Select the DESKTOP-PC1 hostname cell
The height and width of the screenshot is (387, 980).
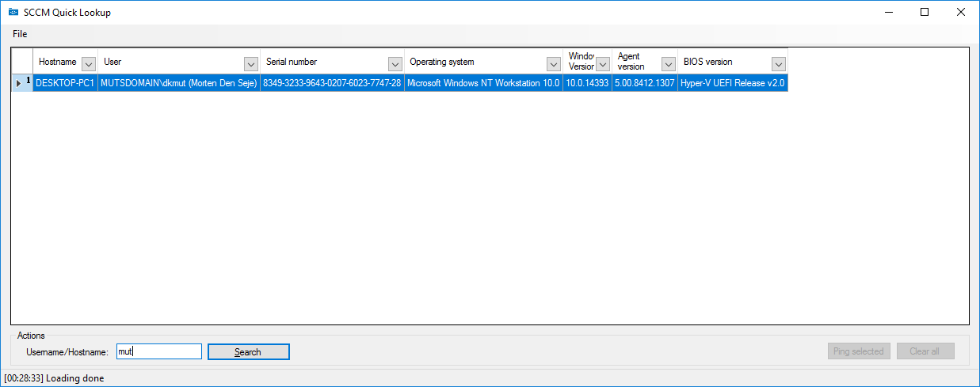point(65,83)
